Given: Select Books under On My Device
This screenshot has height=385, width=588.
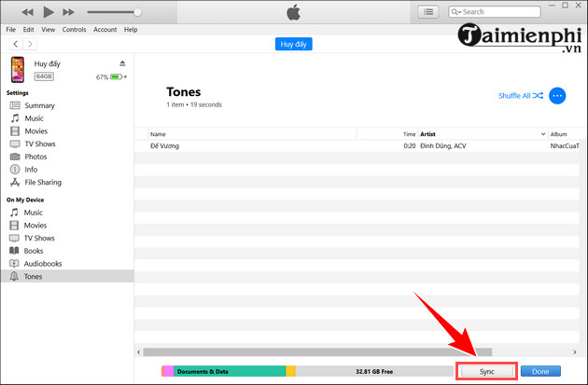Looking at the screenshot, I should [x=34, y=251].
